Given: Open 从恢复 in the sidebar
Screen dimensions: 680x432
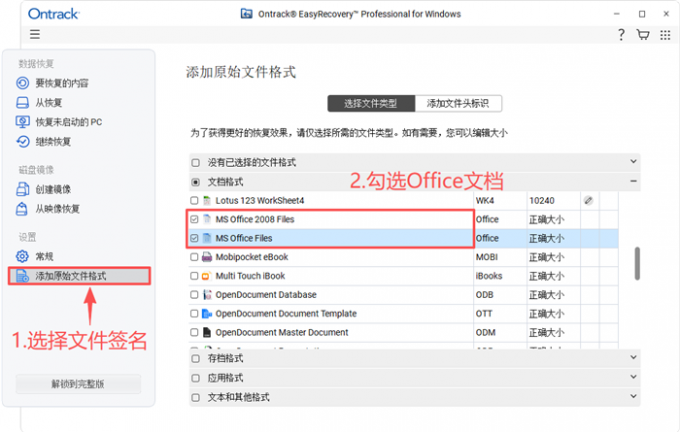Looking at the screenshot, I should (x=49, y=103).
